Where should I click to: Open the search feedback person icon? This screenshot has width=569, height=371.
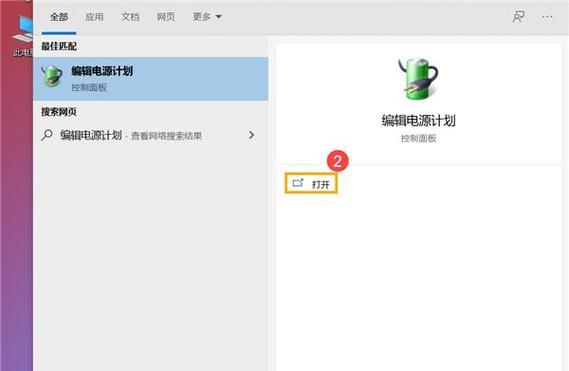pyautogui.click(x=518, y=16)
